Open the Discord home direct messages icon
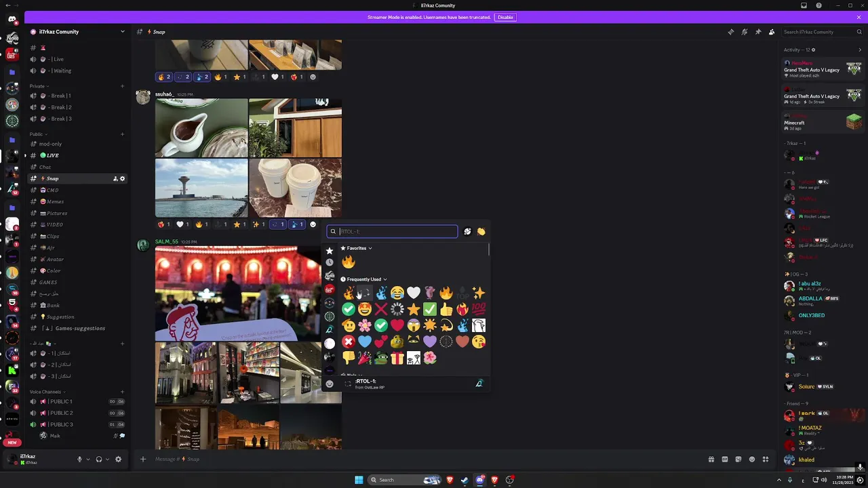This screenshot has height=488, width=868. click(12, 19)
